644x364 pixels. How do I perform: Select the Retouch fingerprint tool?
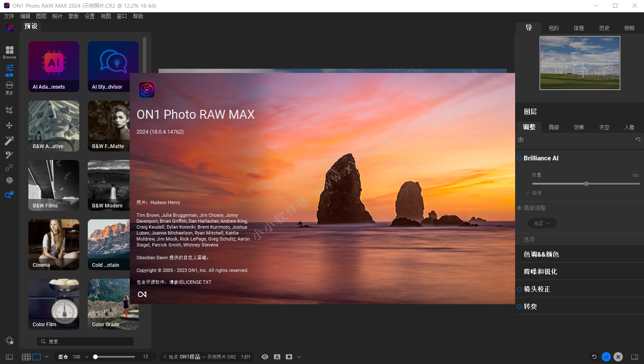tap(9, 181)
